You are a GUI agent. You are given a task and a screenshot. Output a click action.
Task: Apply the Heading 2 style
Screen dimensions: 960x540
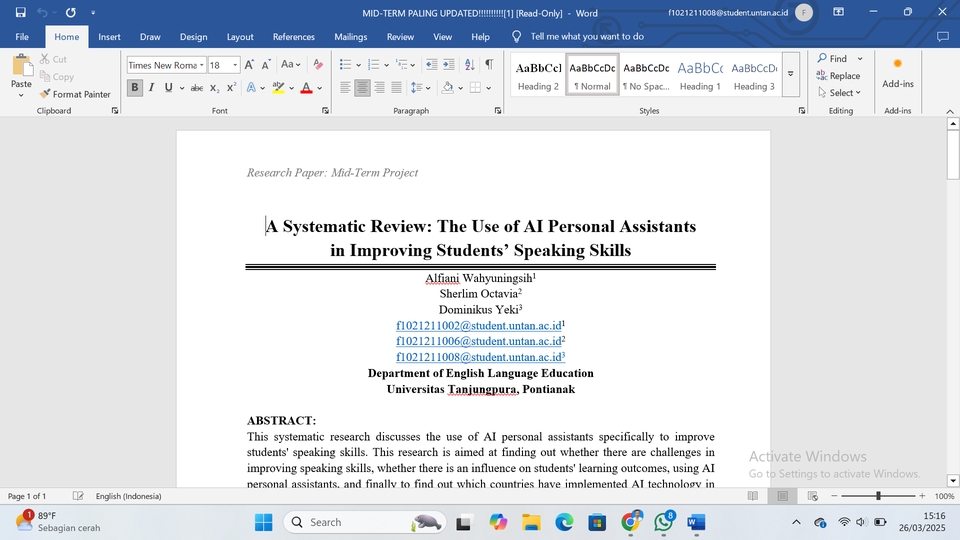pos(538,75)
